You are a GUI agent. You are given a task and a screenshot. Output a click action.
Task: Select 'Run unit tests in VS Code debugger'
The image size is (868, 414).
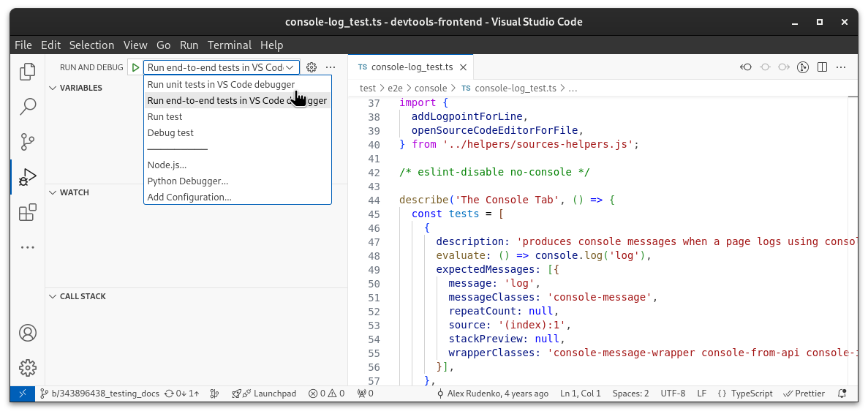click(221, 84)
